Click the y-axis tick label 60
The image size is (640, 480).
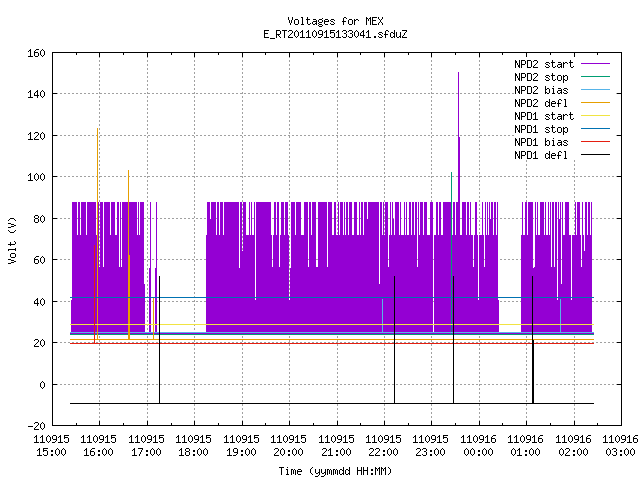pyautogui.click(x=39, y=260)
